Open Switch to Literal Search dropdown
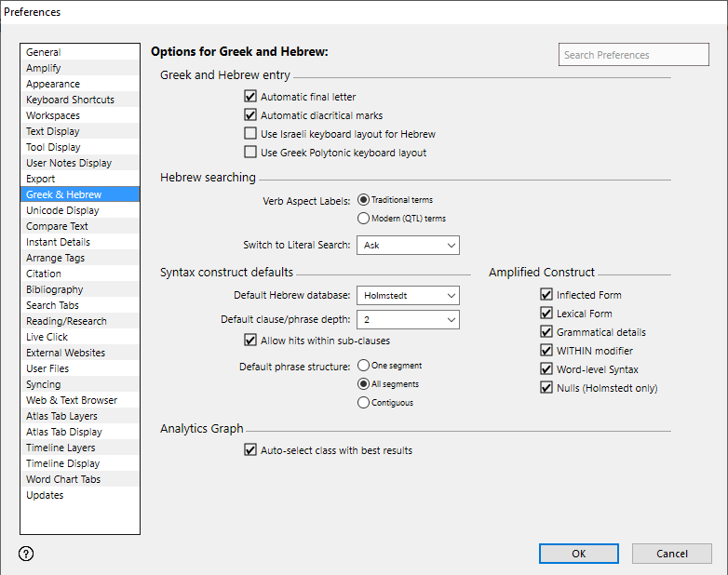 pos(408,246)
